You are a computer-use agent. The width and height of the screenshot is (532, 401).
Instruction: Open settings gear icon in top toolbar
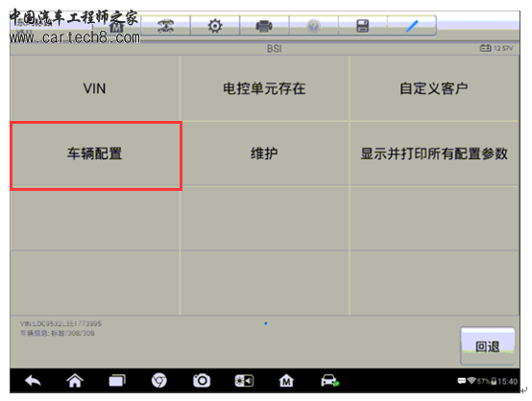tap(215, 26)
